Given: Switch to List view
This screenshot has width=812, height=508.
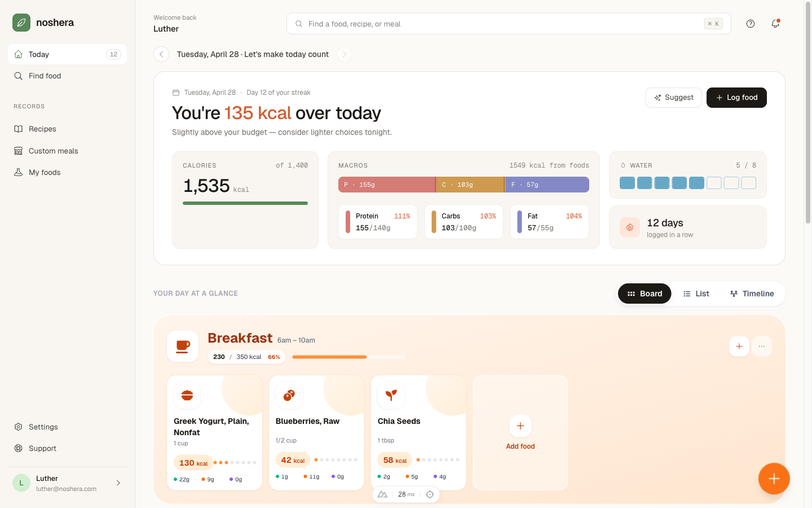Looking at the screenshot, I should point(696,294).
